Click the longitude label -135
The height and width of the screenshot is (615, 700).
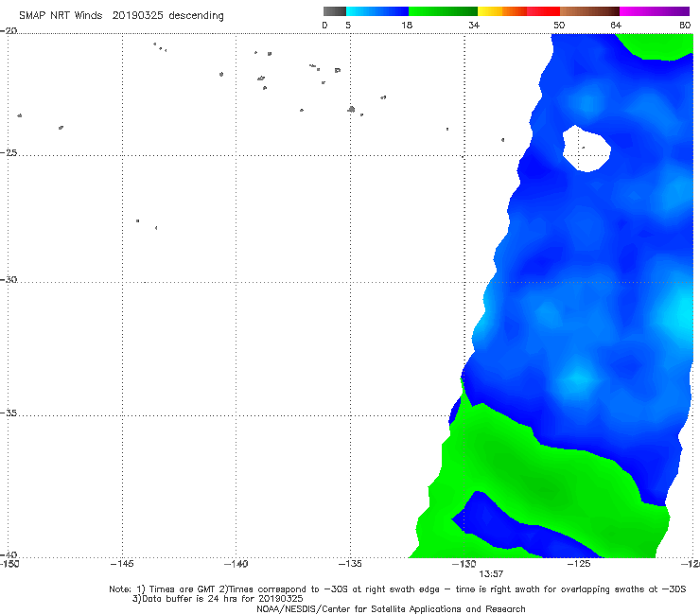[350, 564]
